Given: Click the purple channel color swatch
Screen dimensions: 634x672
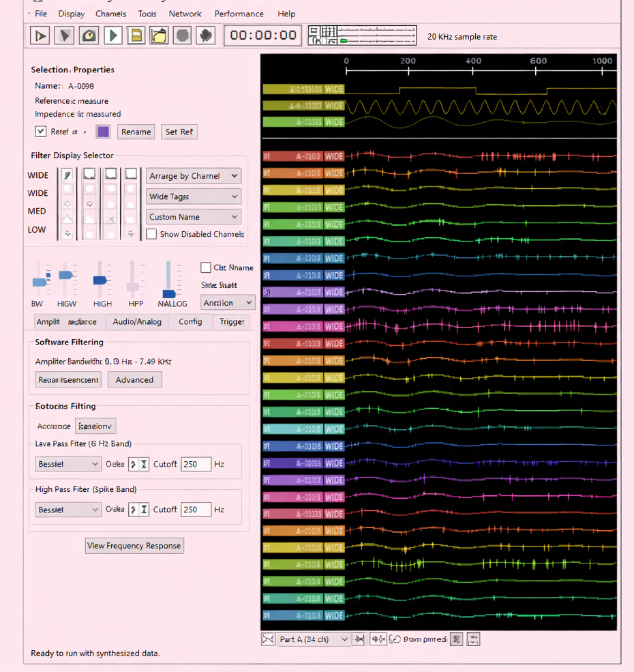Looking at the screenshot, I should (x=103, y=132).
